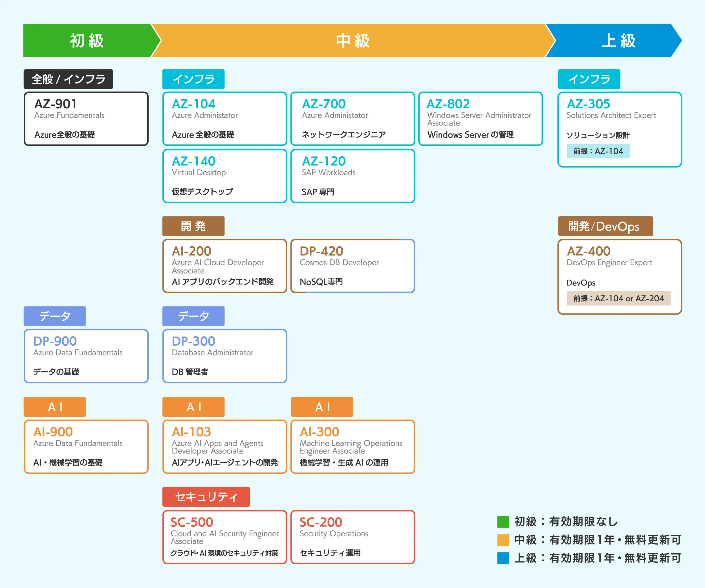Select the AI-200 Cloud Developer card
705x588 pixels.
coord(224,266)
